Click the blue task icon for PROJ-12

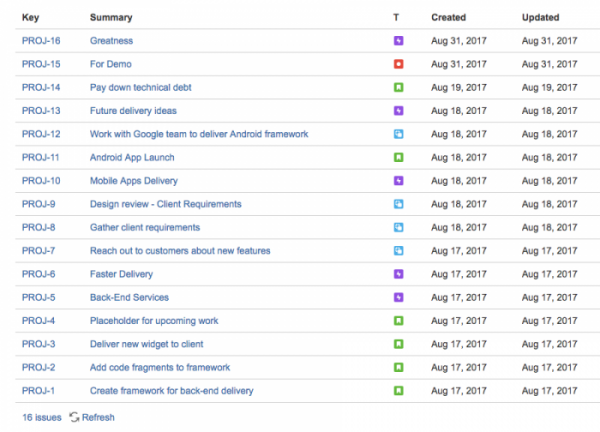pos(398,134)
